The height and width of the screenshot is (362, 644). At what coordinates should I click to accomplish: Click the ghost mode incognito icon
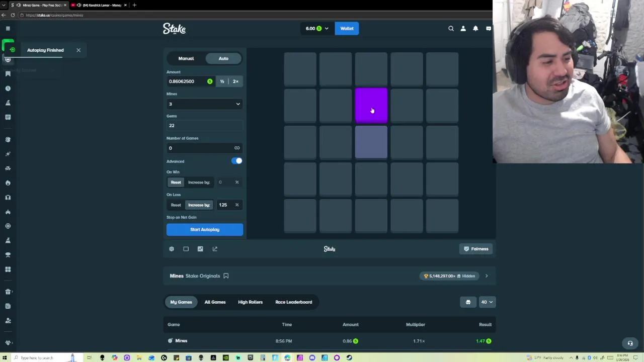coord(468,302)
